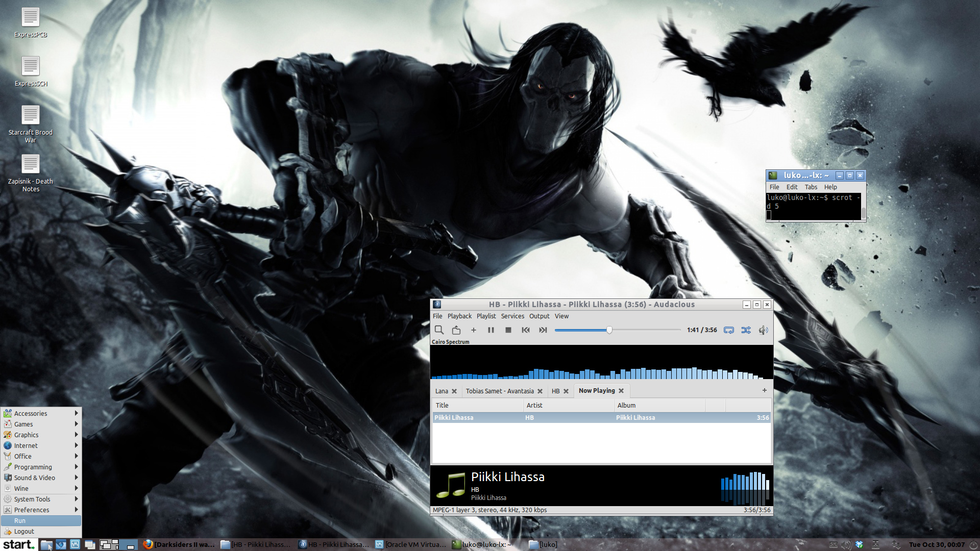980x551 pixels.
Task: Expand the Graphics submenu
Action: pyautogui.click(x=41, y=435)
